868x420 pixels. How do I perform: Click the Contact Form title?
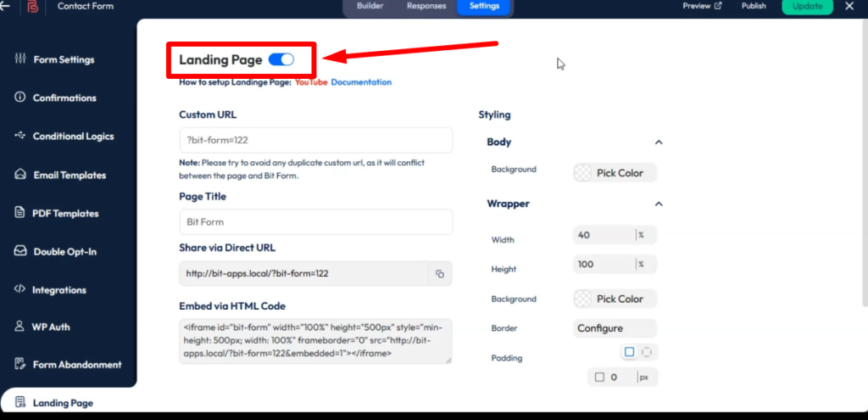pos(86,7)
